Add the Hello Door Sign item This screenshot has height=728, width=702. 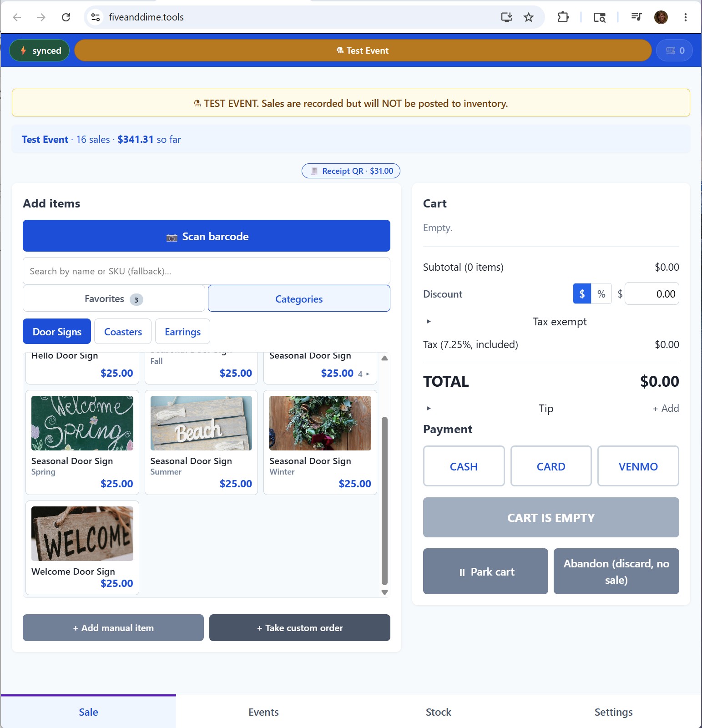(x=82, y=368)
